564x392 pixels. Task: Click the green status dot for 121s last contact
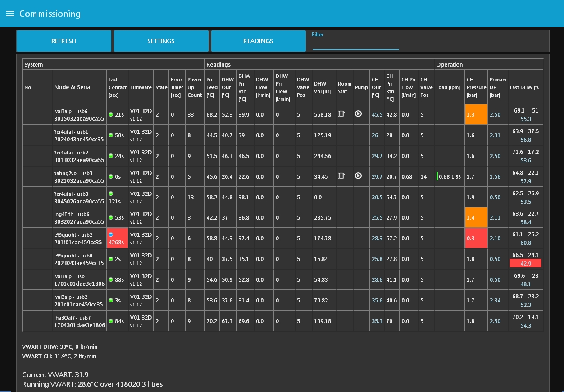111,194
